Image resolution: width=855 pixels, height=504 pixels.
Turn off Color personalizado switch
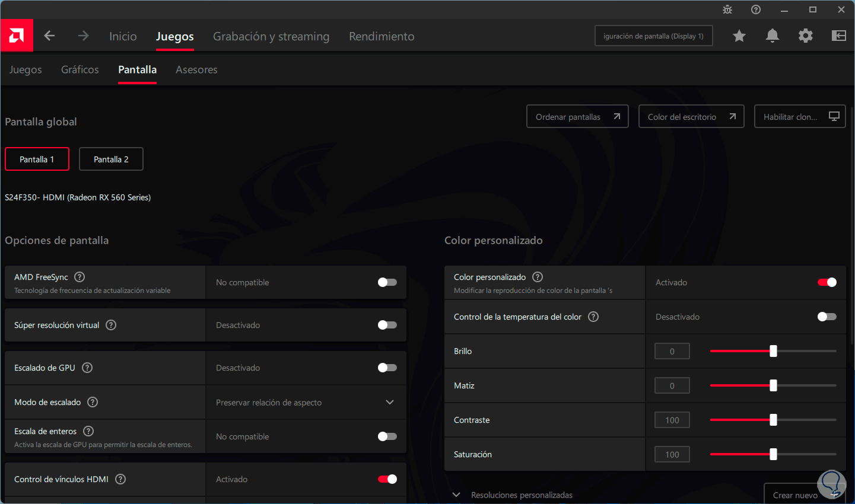point(827,282)
